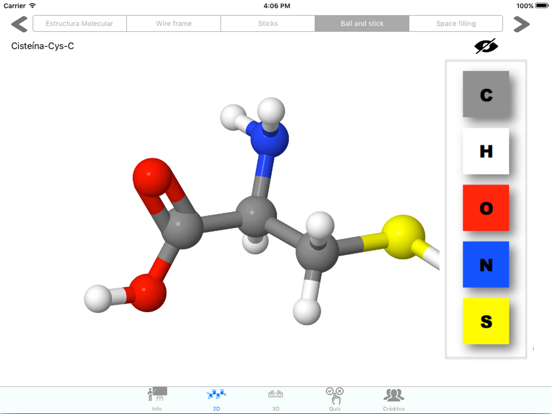Tap the central alpha carbon atom

pyautogui.click(x=256, y=216)
